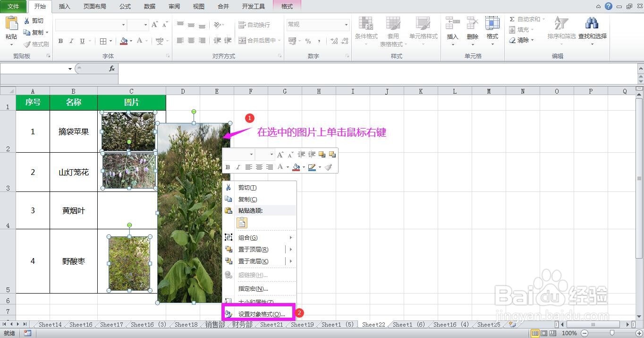Click the 财务部 sheet tab
644x338 pixels.
click(242, 325)
